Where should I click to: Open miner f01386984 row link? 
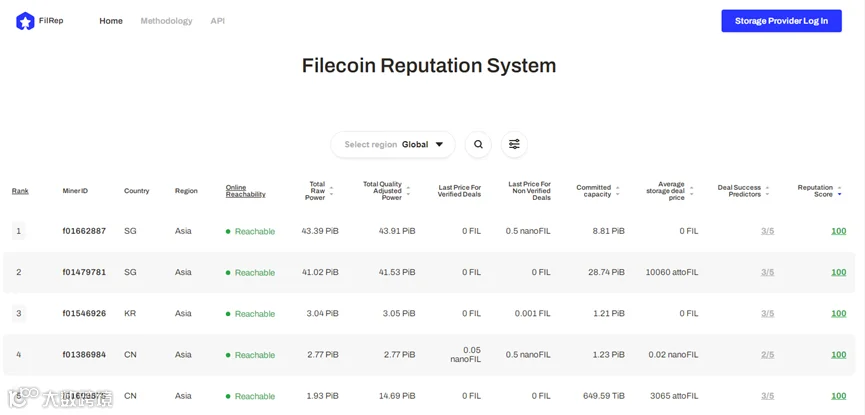(x=84, y=355)
